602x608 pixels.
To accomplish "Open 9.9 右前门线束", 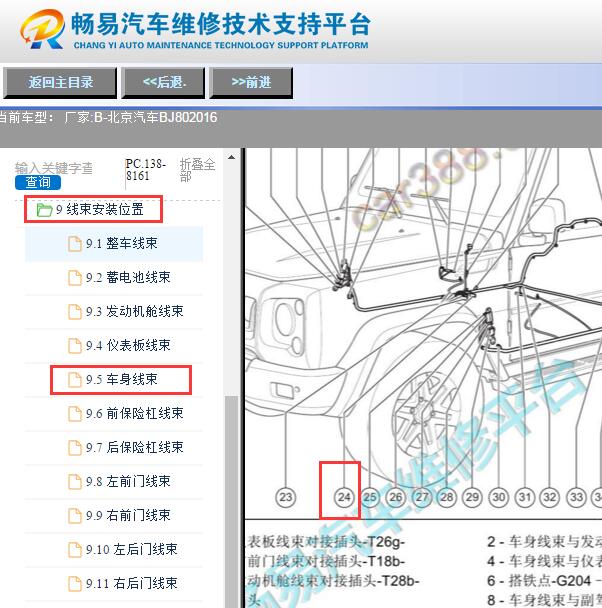I will (x=128, y=515).
